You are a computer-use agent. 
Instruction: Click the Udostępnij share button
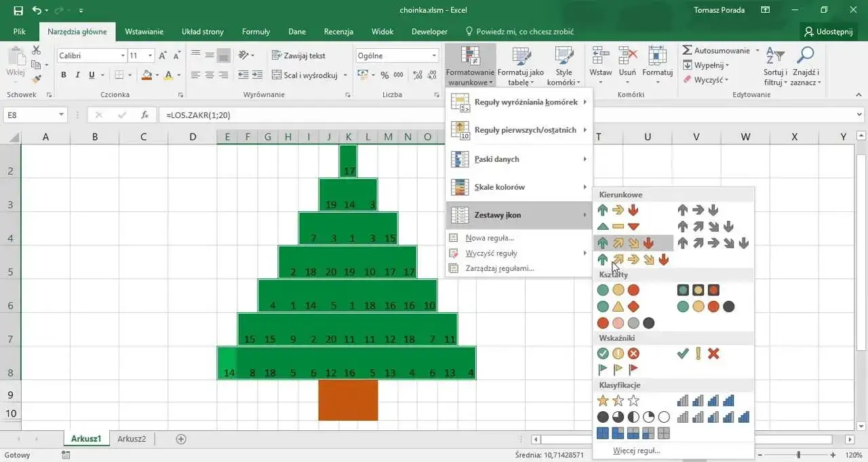(x=827, y=32)
